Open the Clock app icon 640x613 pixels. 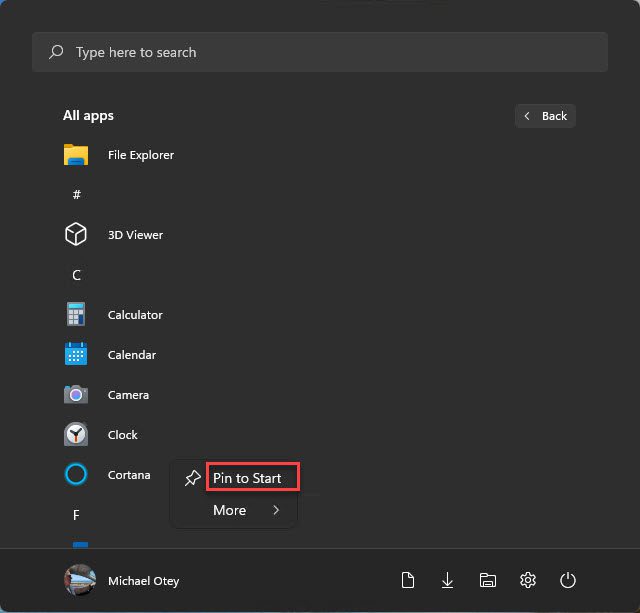(76, 434)
